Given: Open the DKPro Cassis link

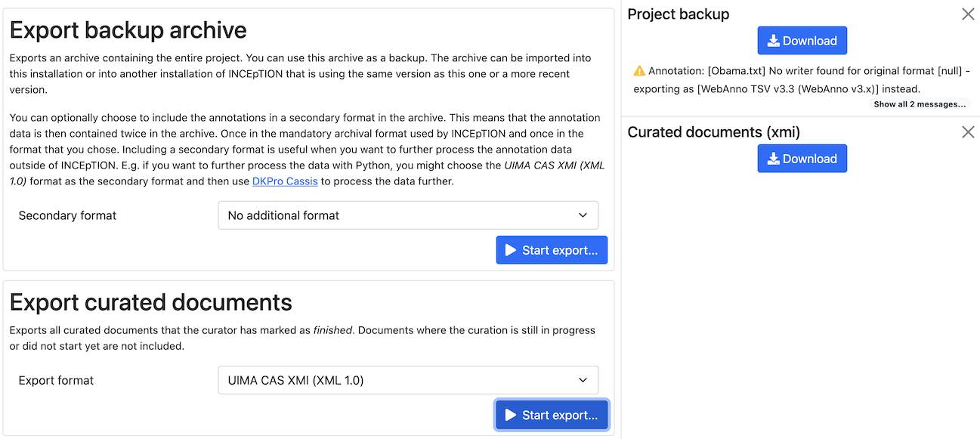Looking at the screenshot, I should tap(285, 181).
